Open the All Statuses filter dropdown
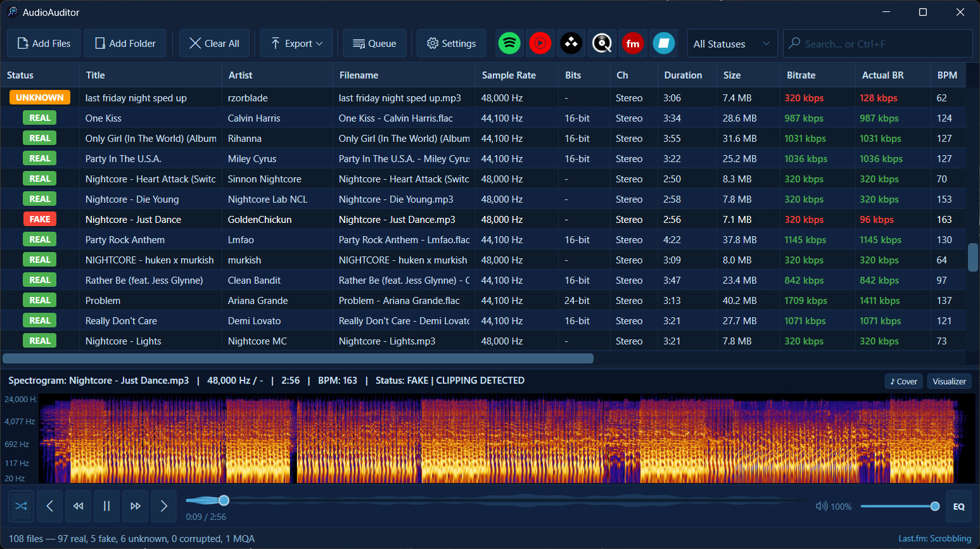 tap(732, 44)
